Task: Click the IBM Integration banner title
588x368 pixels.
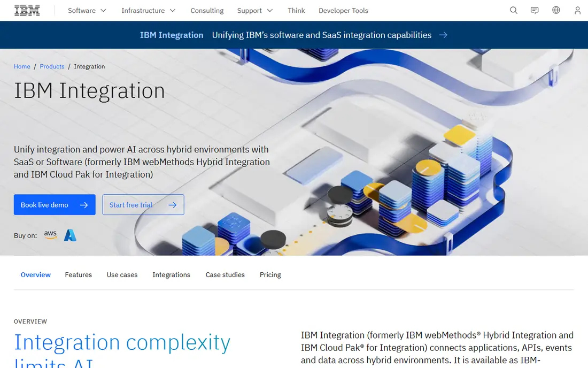Action: [x=172, y=35]
